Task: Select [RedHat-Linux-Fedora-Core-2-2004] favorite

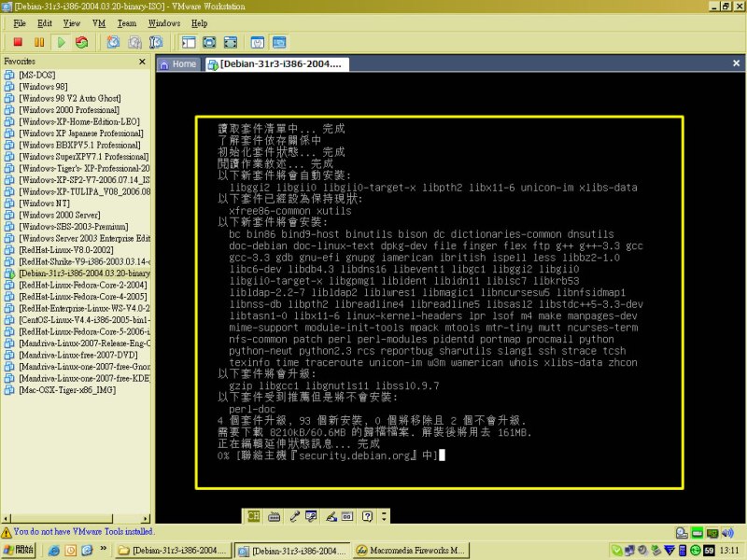Action: tap(83, 285)
